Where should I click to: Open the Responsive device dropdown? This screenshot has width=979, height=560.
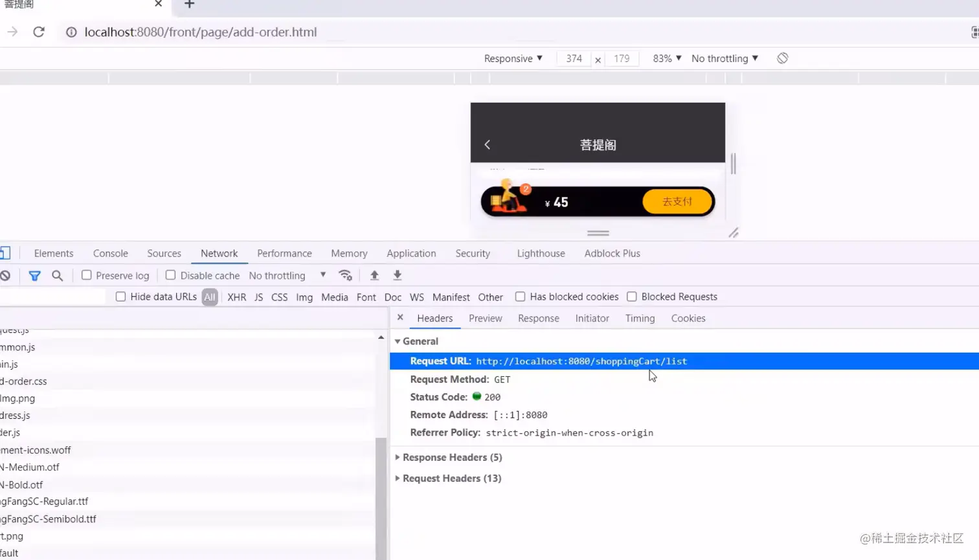[x=513, y=58]
